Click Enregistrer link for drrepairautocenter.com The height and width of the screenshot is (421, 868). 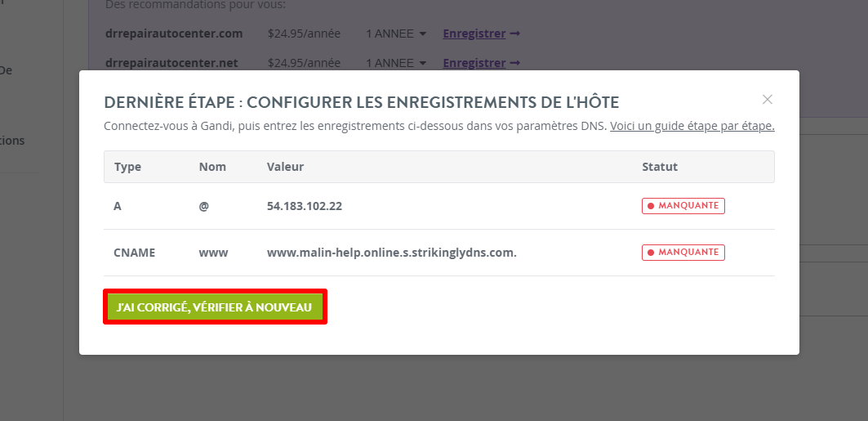pyautogui.click(x=474, y=34)
